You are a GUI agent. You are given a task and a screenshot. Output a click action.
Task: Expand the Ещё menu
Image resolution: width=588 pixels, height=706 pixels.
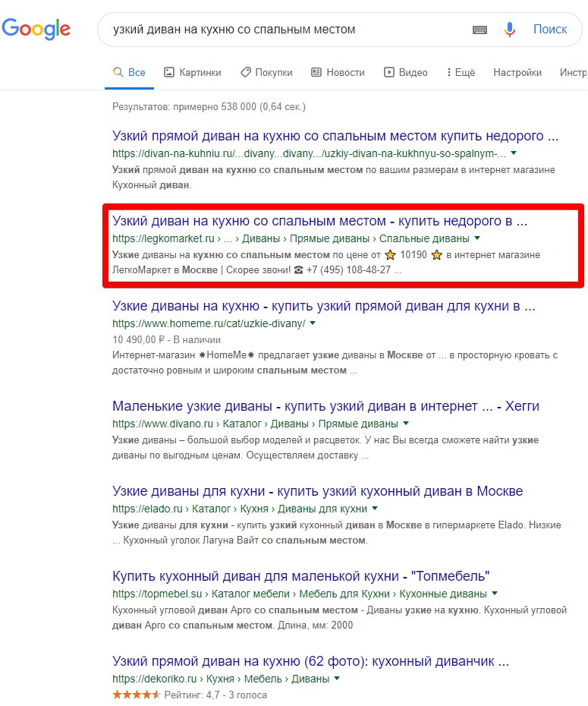tap(461, 72)
